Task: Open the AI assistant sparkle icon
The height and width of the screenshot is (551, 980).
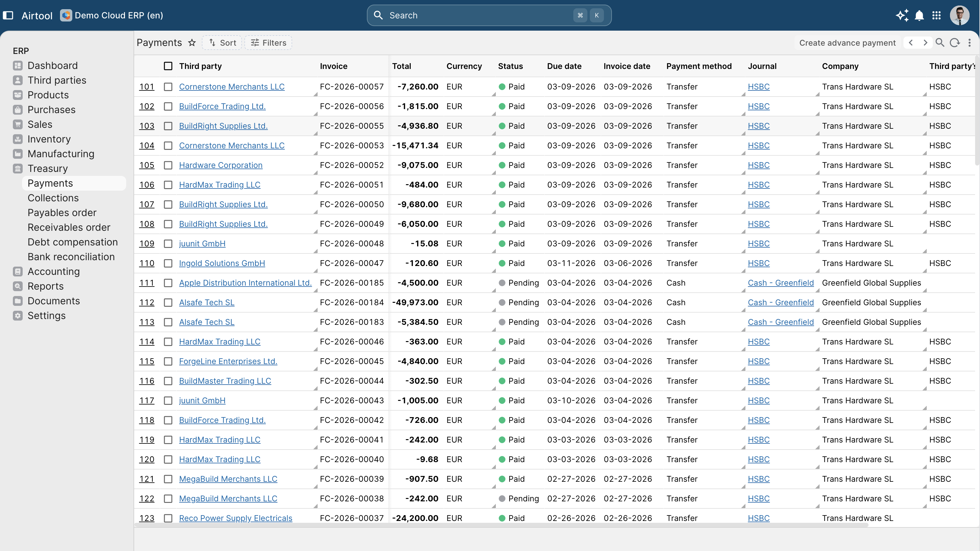Action: [902, 15]
